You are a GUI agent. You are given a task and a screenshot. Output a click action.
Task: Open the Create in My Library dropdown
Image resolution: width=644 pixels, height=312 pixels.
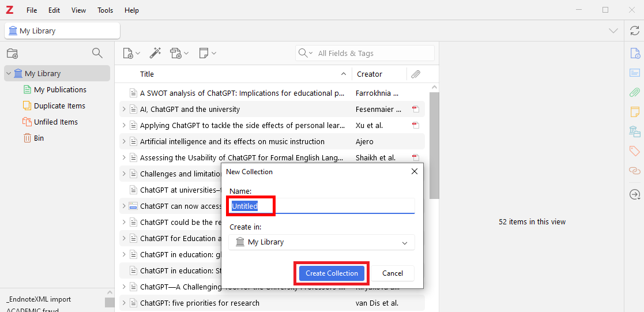[322, 242]
